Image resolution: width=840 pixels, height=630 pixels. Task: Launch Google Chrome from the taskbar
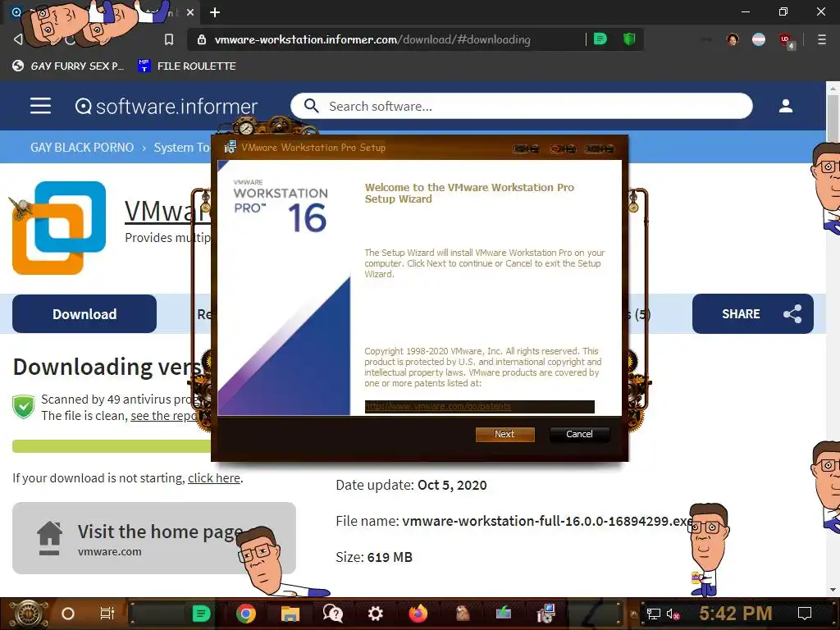click(x=246, y=614)
